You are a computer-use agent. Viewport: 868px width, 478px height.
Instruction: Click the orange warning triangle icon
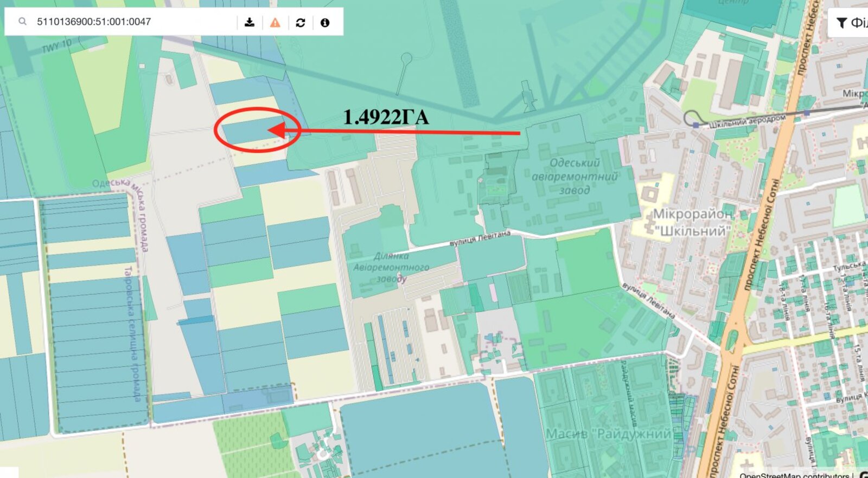point(276,22)
